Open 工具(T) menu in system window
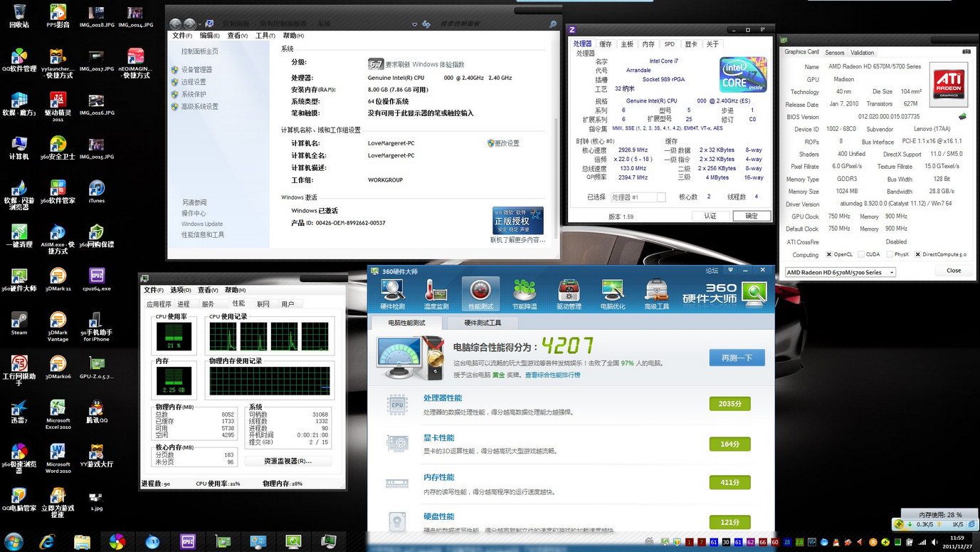 click(x=265, y=36)
